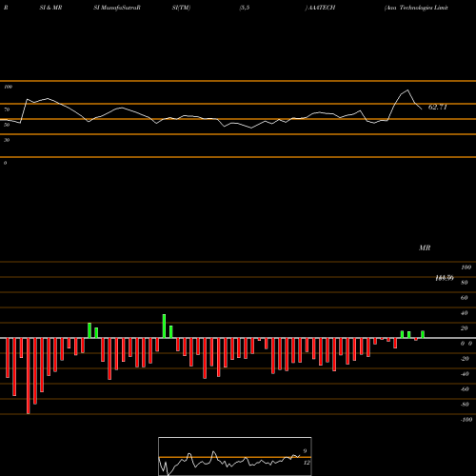476x476 pixels.
Task: Click the RSI axis label 100
Action: coord(8,87)
